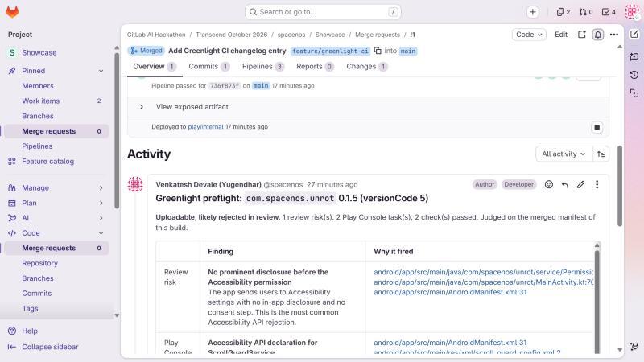This screenshot has height=362, width=644.
Task: Reply to Venkatesh Devale's comment
Action: 565,185
